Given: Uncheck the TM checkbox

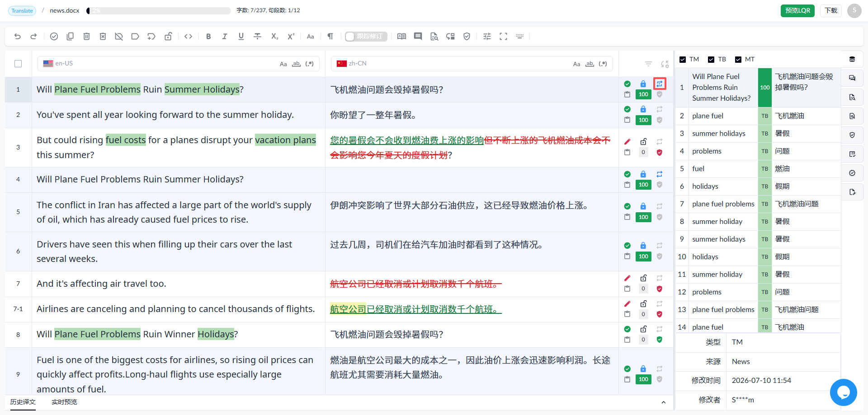Looking at the screenshot, I should coord(683,60).
